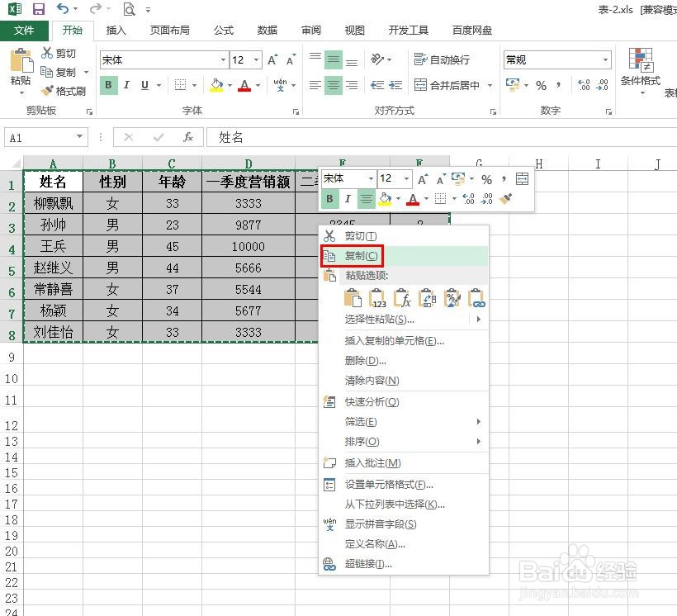The image size is (677, 616).
Task: Expand the 排序 submenu in context menu
Action: [361, 442]
